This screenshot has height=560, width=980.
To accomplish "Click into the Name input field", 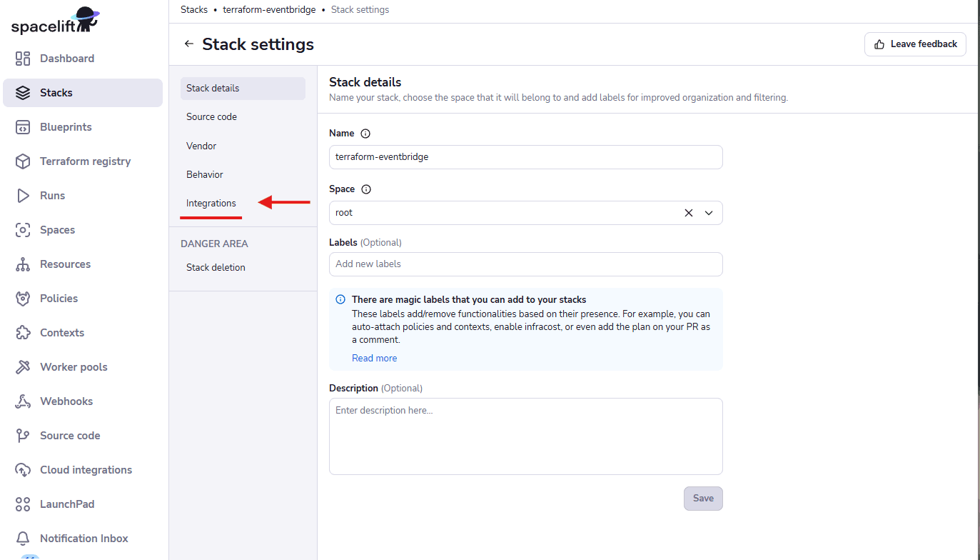I will 525,157.
